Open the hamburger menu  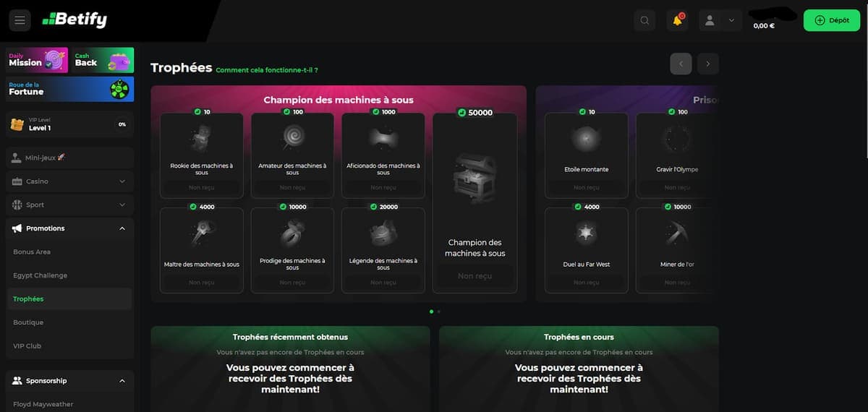click(x=20, y=20)
